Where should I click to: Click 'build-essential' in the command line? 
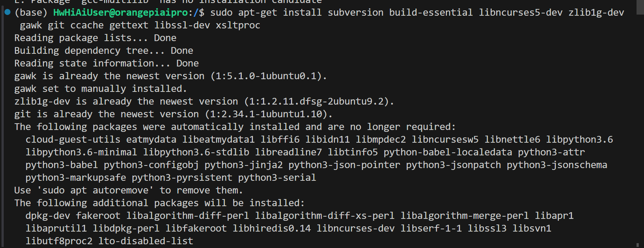pyautogui.click(x=431, y=12)
